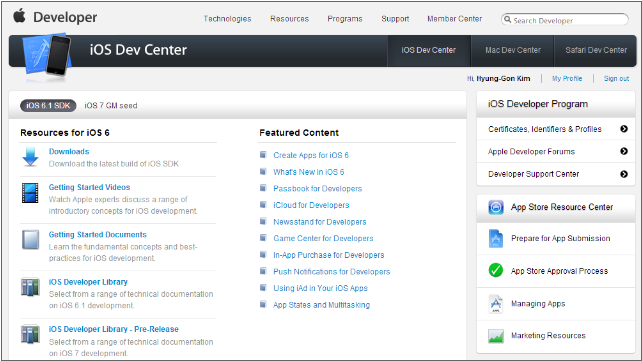Expand the Apple Developer Forums arrow
This screenshot has height=361, width=642.
click(x=624, y=151)
